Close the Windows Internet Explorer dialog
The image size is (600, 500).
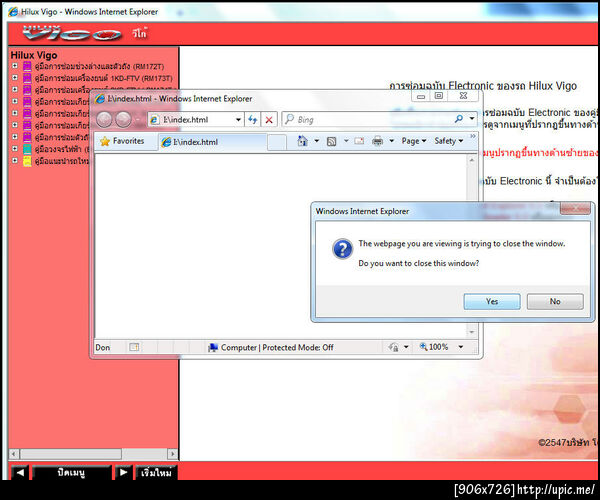575,209
